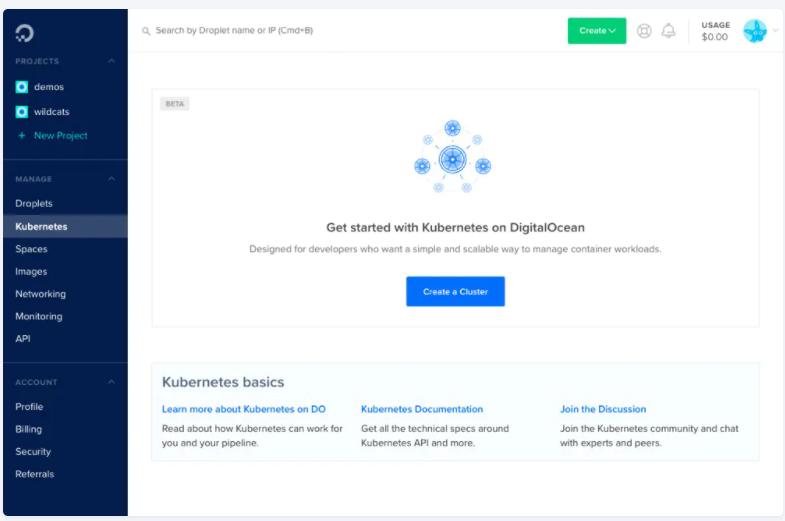Open Security settings

point(33,451)
